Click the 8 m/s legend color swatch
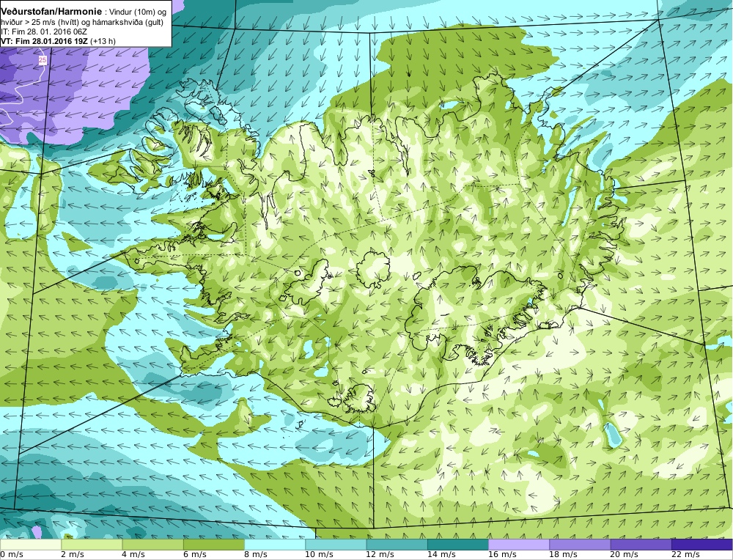733x560 pixels. click(275, 545)
